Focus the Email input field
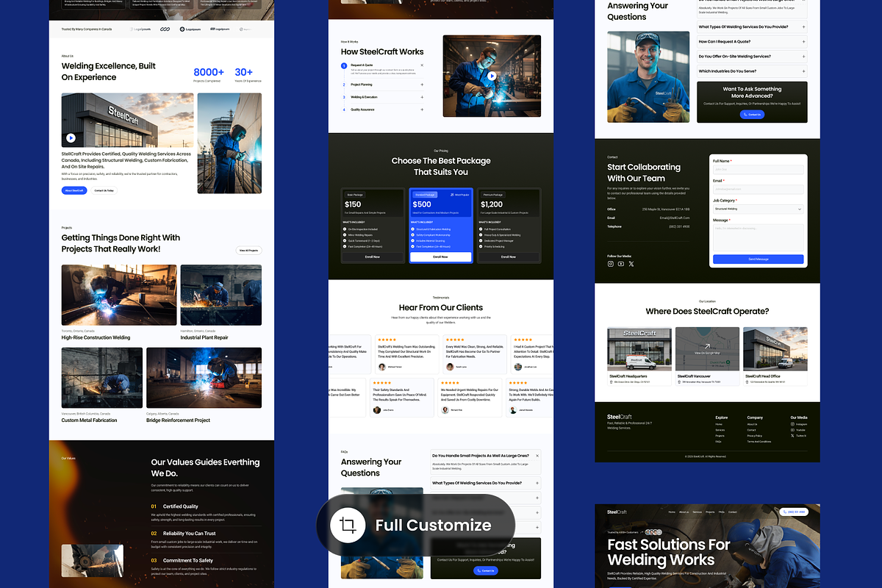 pyautogui.click(x=758, y=189)
